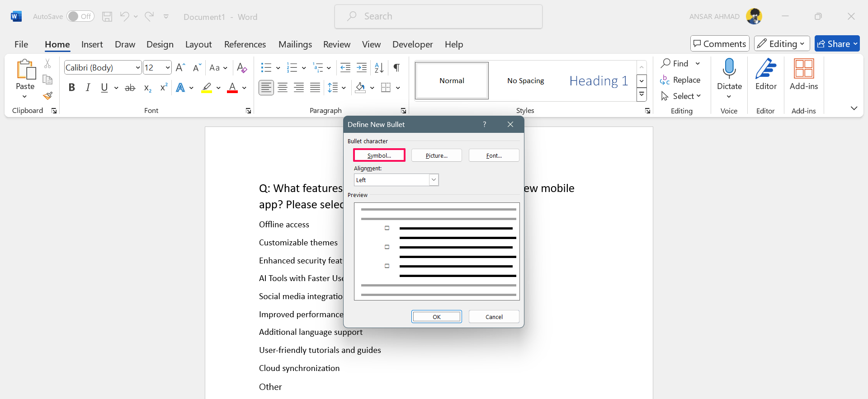Viewport: 868px width, 399px height.
Task: Click Clear All Formatting icon
Action: [x=242, y=67]
